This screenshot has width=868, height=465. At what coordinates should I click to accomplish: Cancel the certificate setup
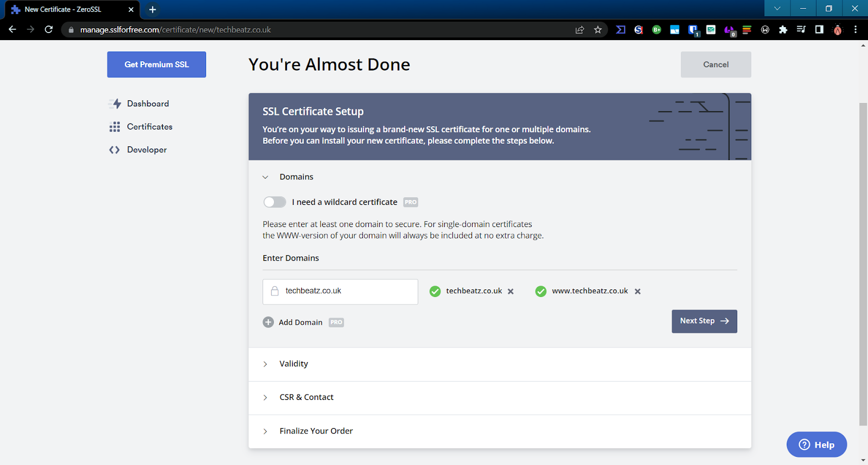[x=716, y=64]
